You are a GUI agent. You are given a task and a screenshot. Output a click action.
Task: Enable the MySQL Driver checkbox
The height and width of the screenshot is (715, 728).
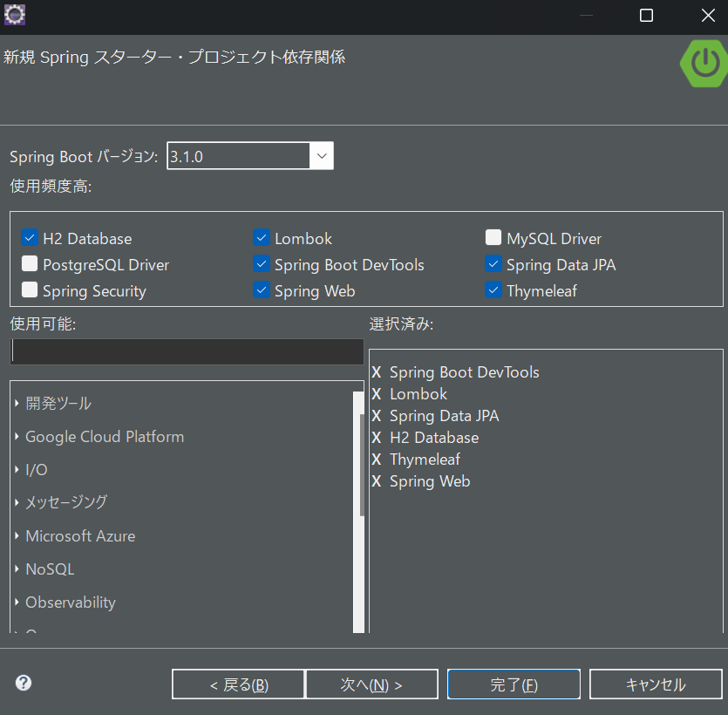click(x=494, y=237)
